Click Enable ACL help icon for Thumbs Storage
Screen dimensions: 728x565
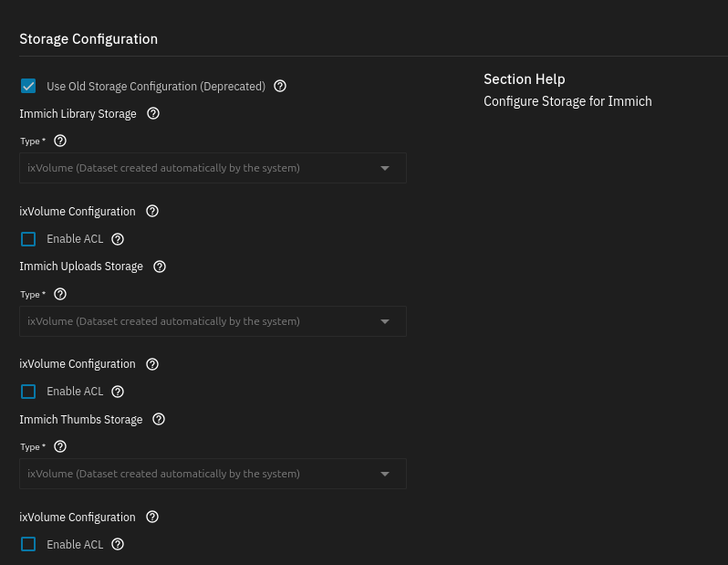click(118, 545)
